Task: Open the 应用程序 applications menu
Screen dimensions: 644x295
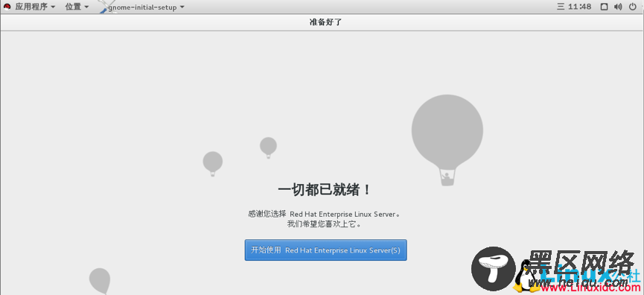Action: pos(35,7)
